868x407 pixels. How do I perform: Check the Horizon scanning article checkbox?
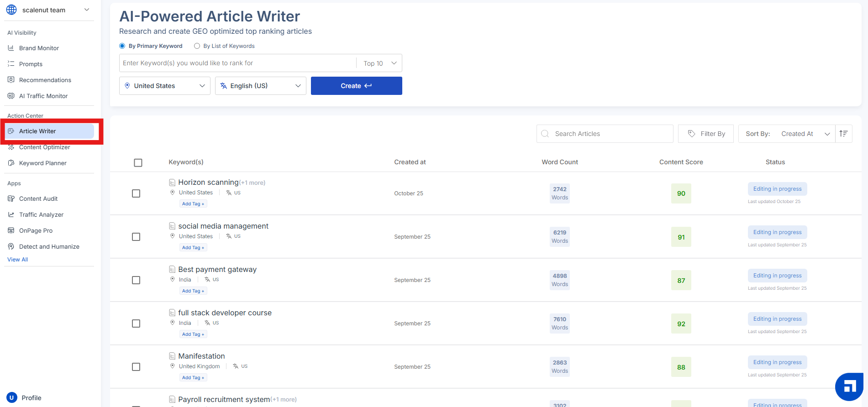[136, 193]
